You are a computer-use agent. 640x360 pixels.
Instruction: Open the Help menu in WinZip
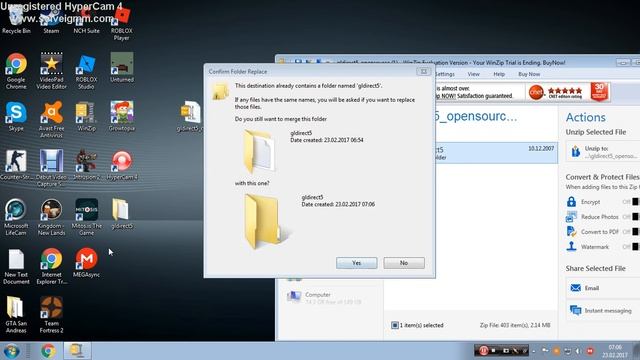499,74
